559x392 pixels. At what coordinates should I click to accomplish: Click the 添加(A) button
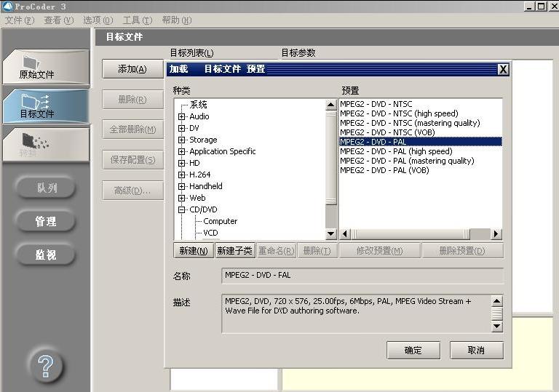pyautogui.click(x=132, y=69)
